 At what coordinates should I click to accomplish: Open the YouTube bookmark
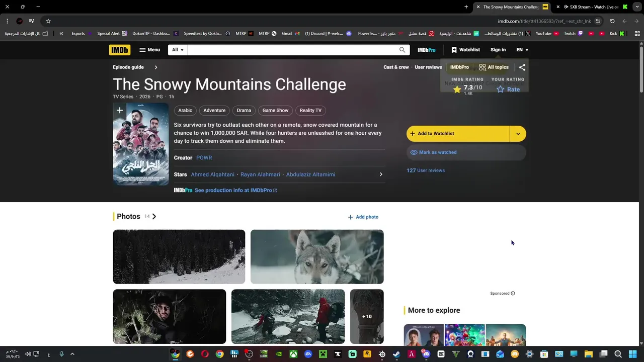pos(547,33)
